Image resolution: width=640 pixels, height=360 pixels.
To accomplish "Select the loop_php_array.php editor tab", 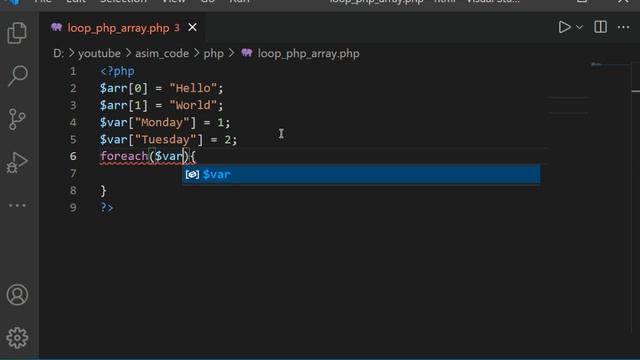I will coord(123,27).
